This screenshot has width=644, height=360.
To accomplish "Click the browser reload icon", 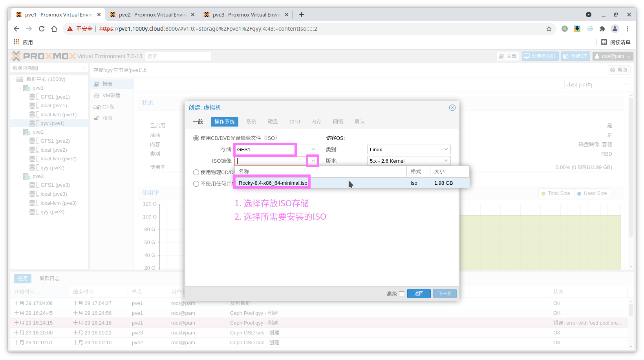I will (42, 29).
